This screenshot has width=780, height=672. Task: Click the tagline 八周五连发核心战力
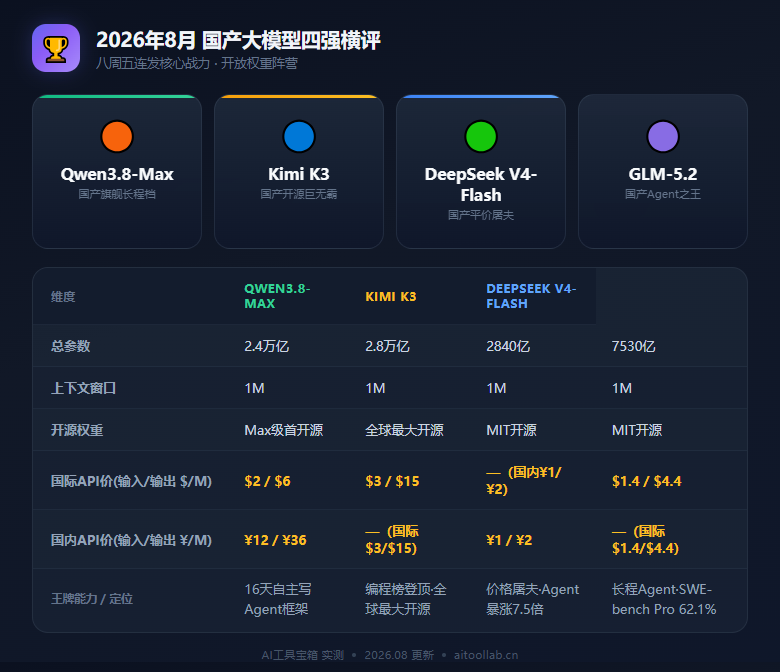152,63
